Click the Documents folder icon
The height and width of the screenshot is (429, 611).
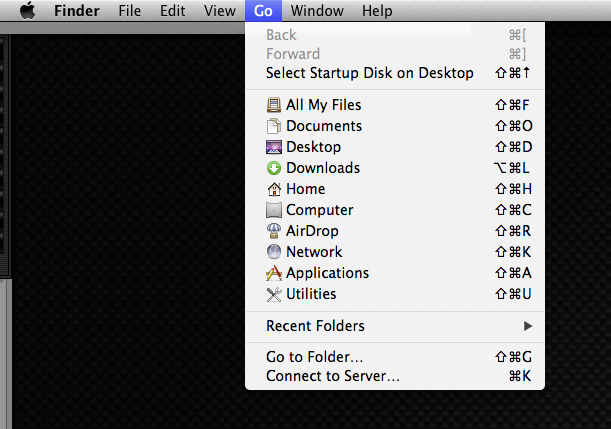(274, 126)
